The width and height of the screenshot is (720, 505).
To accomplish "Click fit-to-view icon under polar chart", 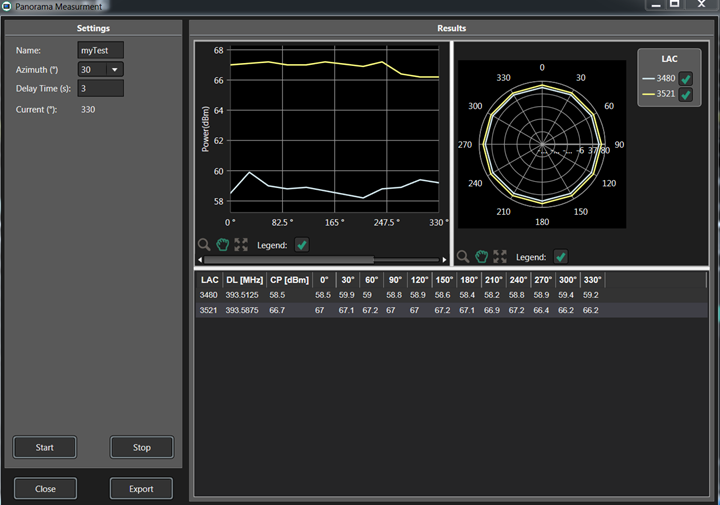I will coord(500,257).
